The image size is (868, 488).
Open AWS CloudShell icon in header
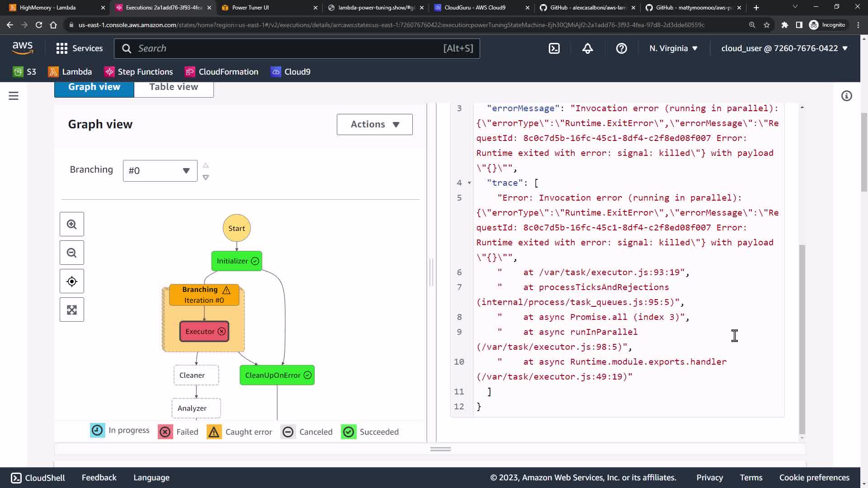[554, 48]
